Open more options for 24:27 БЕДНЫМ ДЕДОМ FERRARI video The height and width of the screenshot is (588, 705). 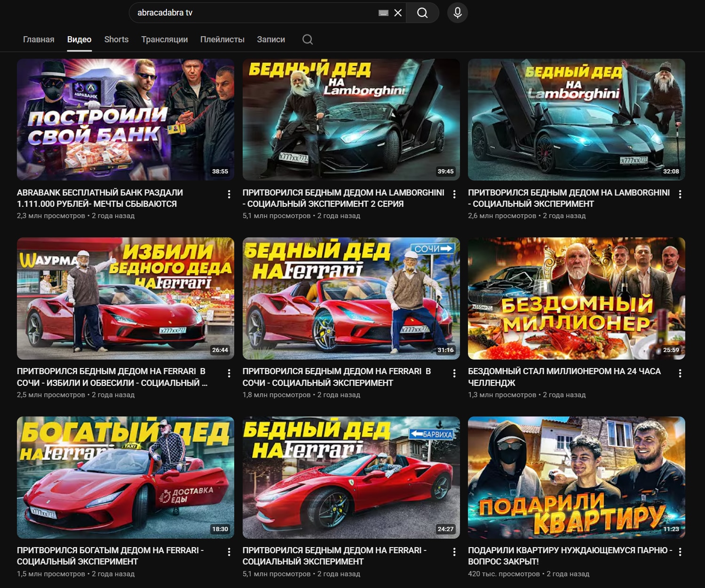click(x=454, y=552)
